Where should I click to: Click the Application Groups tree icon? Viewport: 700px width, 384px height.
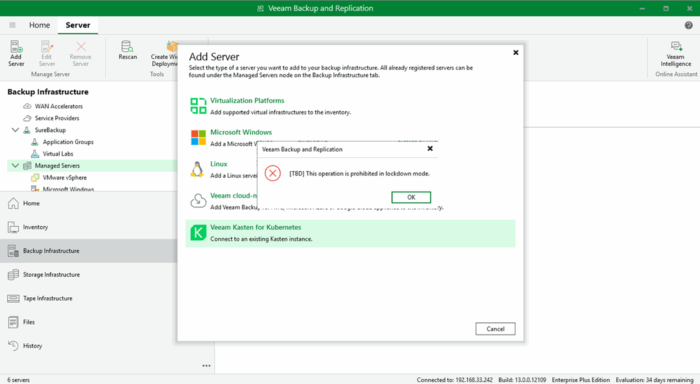(x=35, y=142)
